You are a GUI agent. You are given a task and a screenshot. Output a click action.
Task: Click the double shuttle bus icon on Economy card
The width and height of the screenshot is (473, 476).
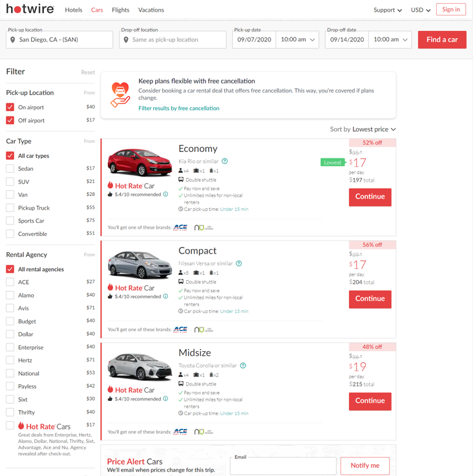181,179
